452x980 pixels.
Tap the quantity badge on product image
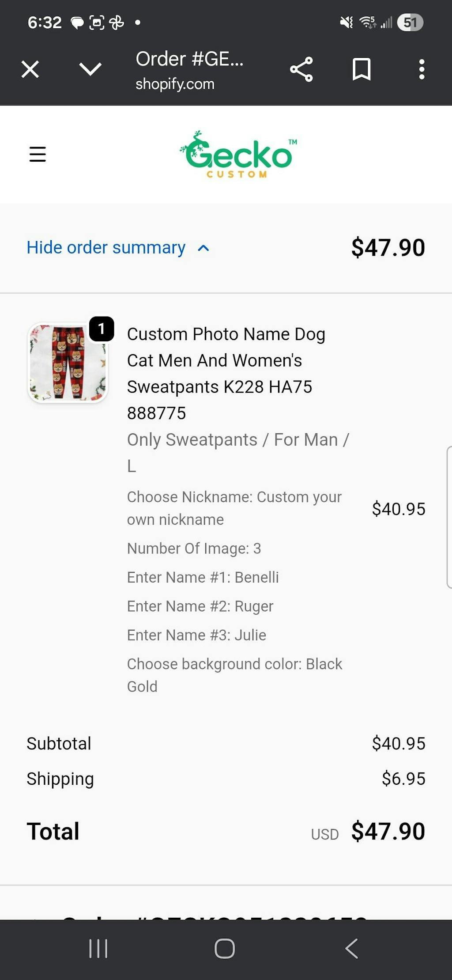(102, 329)
